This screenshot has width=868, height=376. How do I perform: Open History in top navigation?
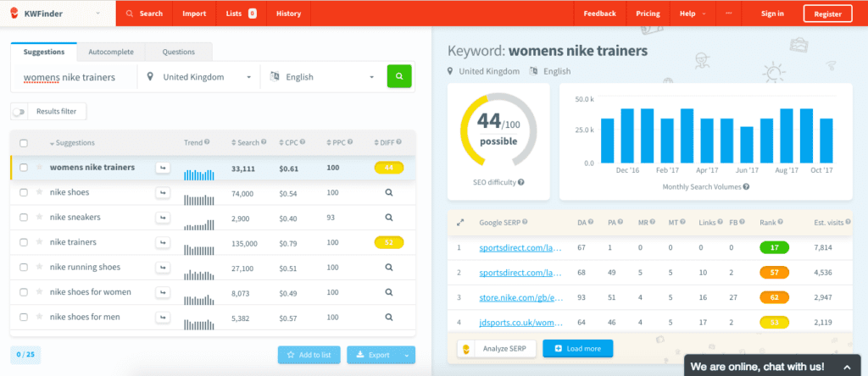tap(288, 14)
